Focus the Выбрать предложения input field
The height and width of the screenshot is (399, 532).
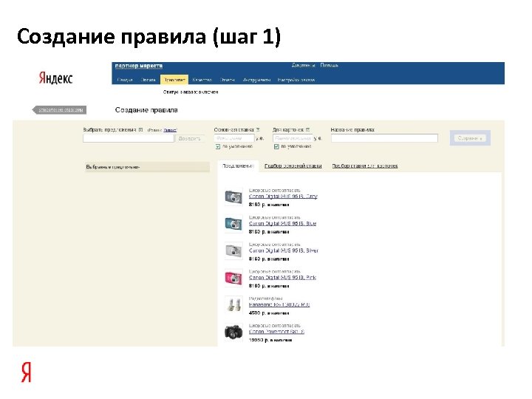tap(129, 138)
